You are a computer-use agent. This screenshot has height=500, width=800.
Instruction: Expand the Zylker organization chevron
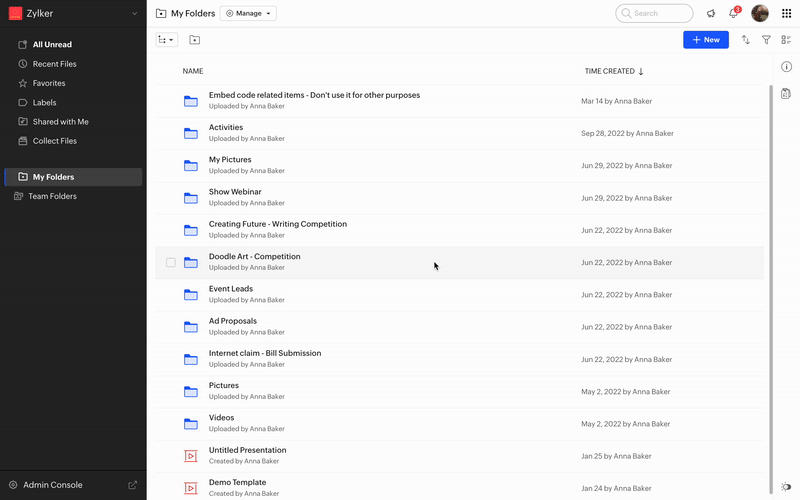(135, 14)
